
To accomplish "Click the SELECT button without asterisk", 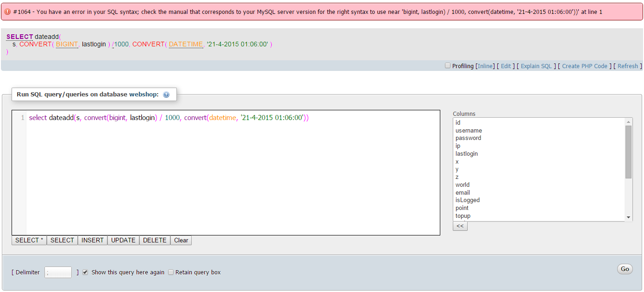I will point(62,240).
